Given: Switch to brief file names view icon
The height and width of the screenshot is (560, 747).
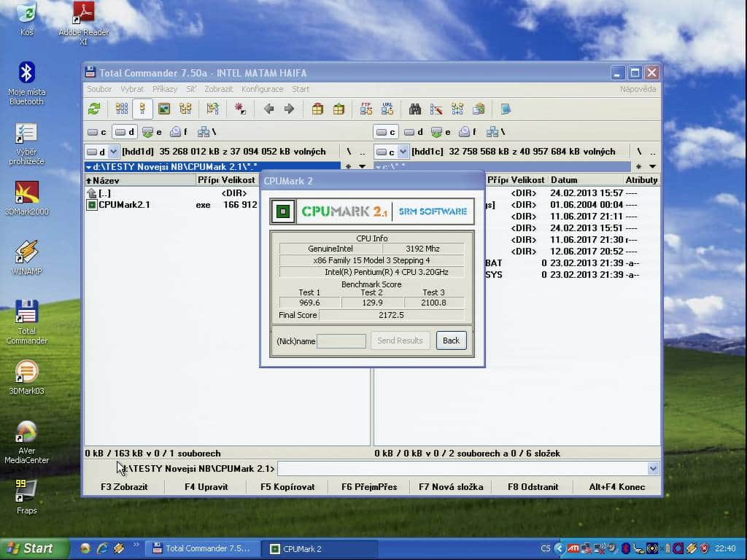Looking at the screenshot, I should point(122,109).
